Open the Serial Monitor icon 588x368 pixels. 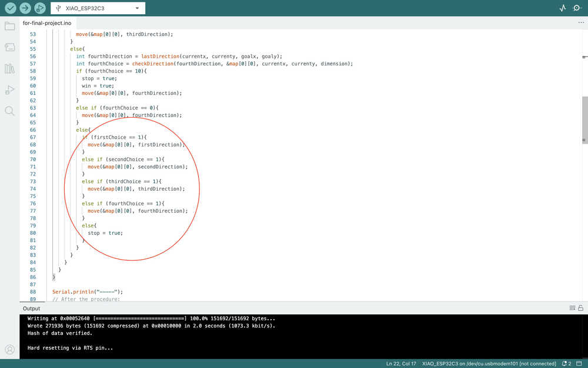click(577, 8)
